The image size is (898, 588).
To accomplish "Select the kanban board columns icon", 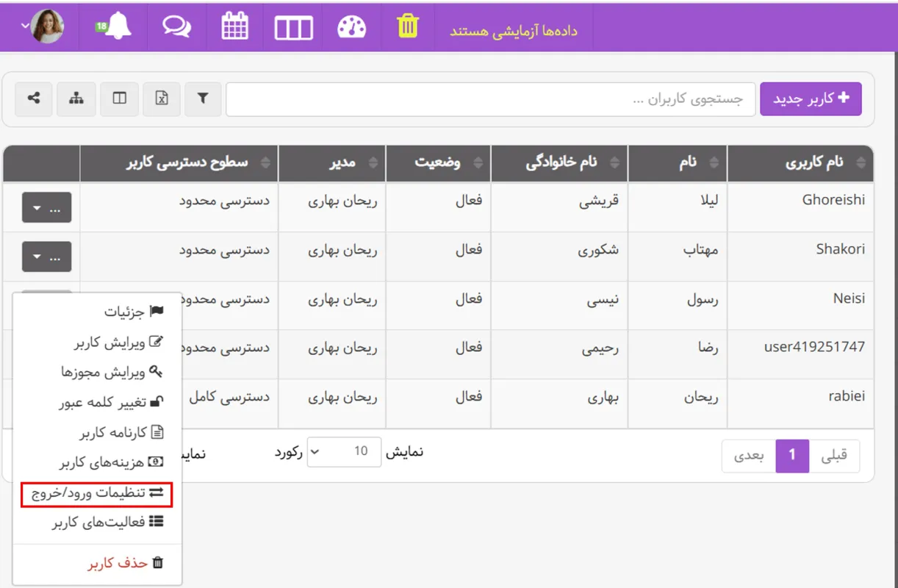I will pos(292,26).
